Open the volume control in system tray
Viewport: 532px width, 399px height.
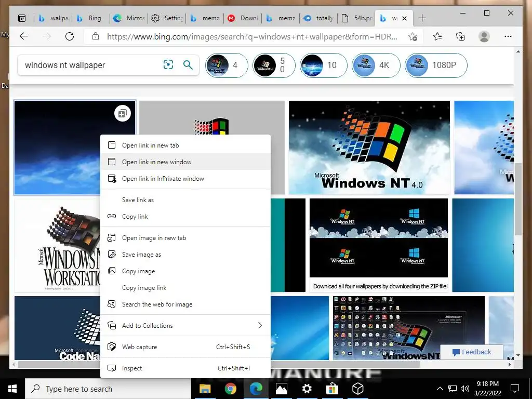(465, 389)
